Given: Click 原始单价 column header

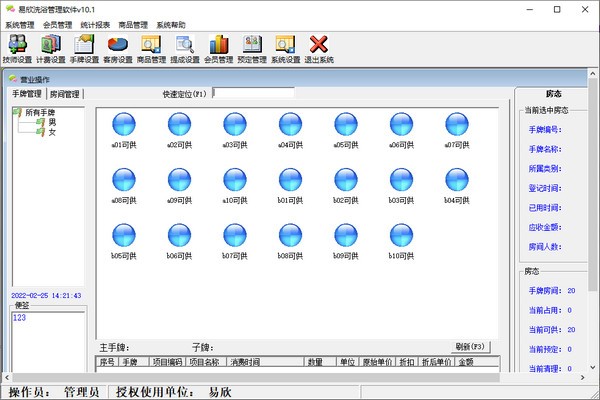Looking at the screenshot, I should (x=378, y=362).
